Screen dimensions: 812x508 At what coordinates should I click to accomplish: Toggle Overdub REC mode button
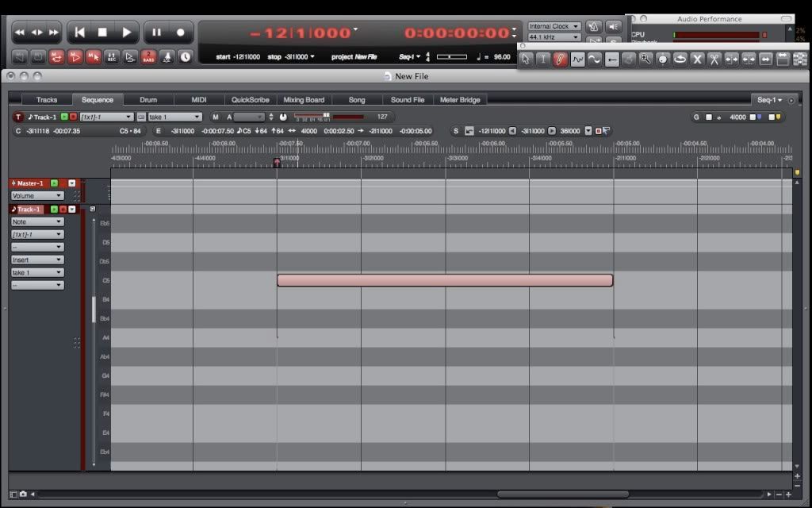[112, 57]
